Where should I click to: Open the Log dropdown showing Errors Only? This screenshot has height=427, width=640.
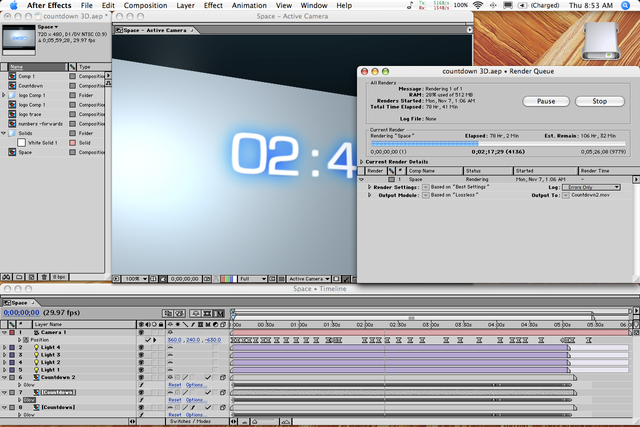click(x=589, y=187)
